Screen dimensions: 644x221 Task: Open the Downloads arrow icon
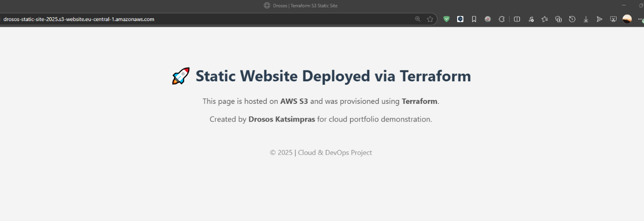tap(586, 19)
